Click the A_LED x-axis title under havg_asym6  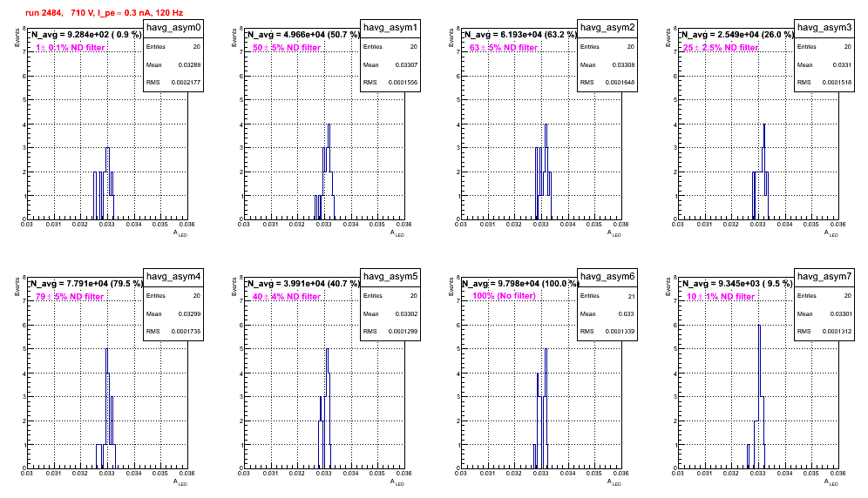click(614, 482)
